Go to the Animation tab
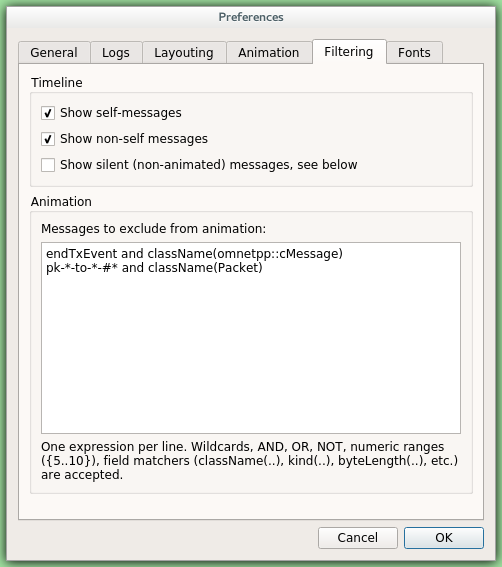502x567 pixels. coord(268,52)
